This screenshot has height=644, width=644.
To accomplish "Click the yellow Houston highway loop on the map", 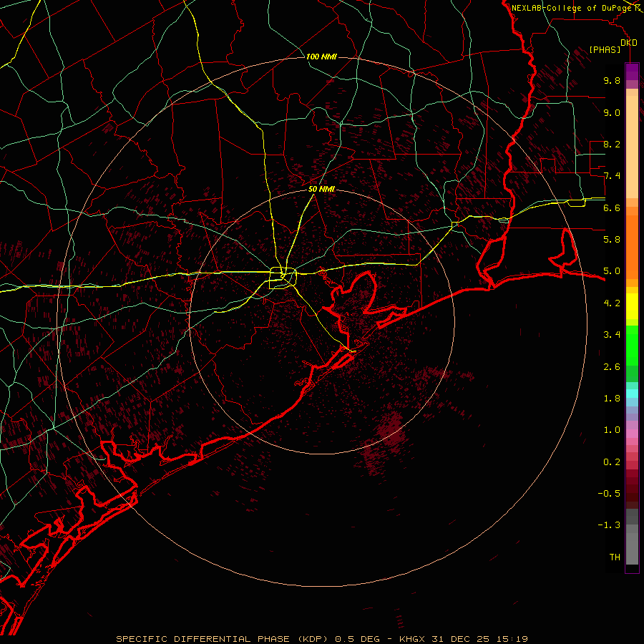I will (283, 278).
